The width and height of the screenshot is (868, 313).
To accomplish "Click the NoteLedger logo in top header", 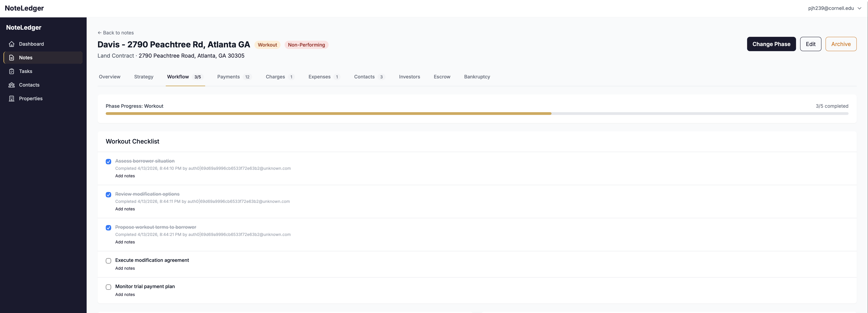I will click(x=24, y=8).
